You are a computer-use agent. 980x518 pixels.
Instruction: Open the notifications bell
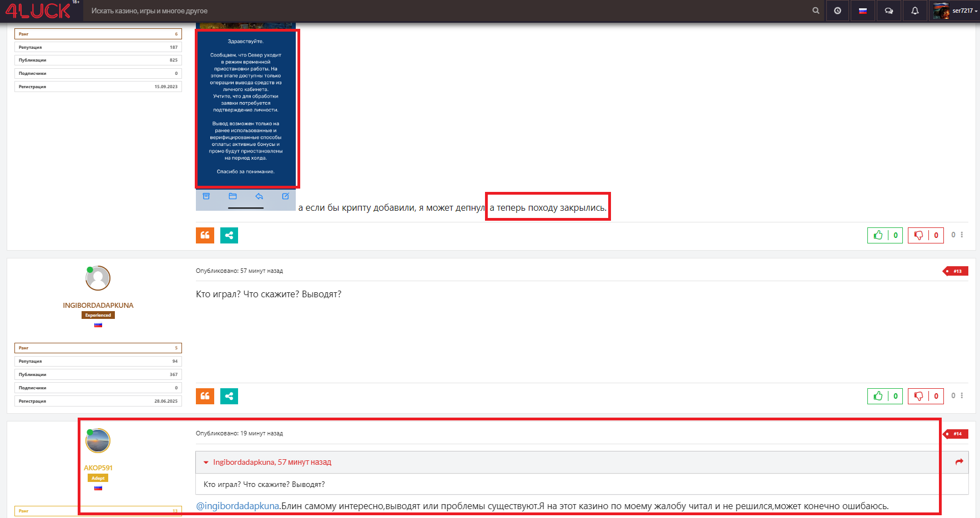[915, 11]
